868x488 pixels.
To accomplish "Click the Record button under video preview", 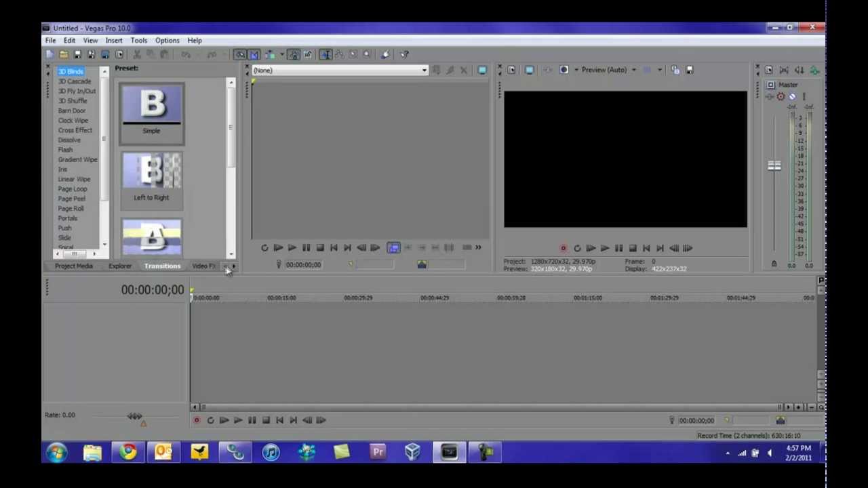I will (x=563, y=249).
